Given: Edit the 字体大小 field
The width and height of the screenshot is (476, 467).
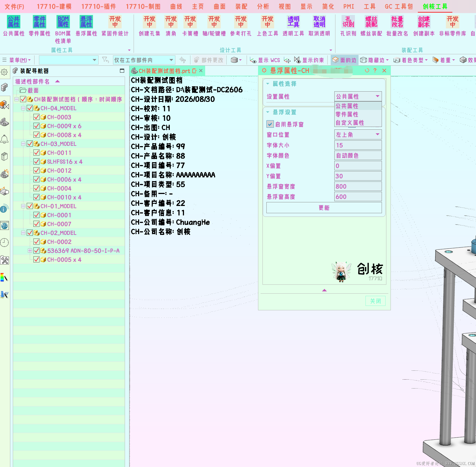Looking at the screenshot, I should pyautogui.click(x=358, y=145).
